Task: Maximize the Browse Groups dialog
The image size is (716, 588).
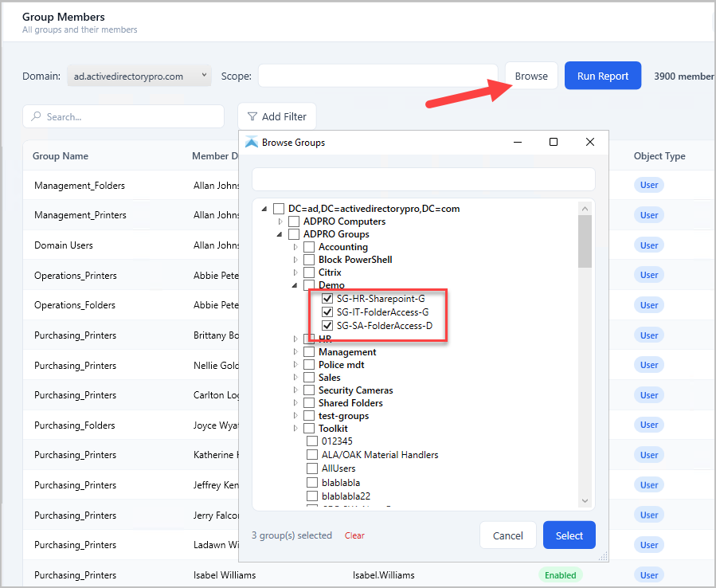Action: click(554, 142)
